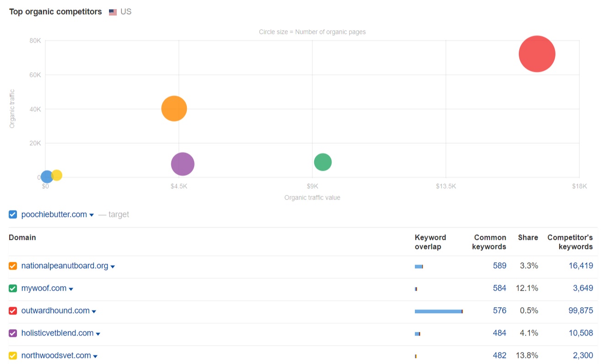Uncheck the poochiebutter.com target checkbox
The height and width of the screenshot is (364, 604).
coord(13,214)
